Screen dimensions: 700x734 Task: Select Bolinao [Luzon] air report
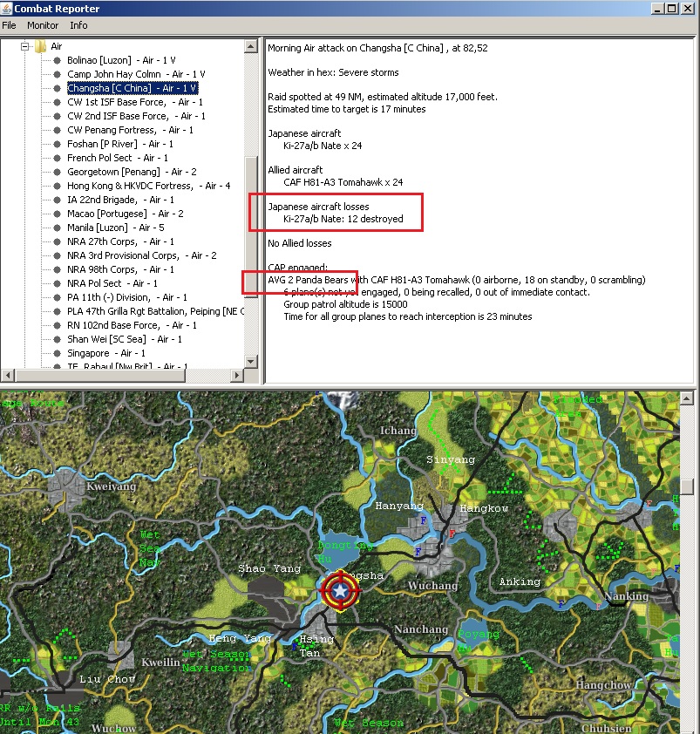[x=121, y=60]
